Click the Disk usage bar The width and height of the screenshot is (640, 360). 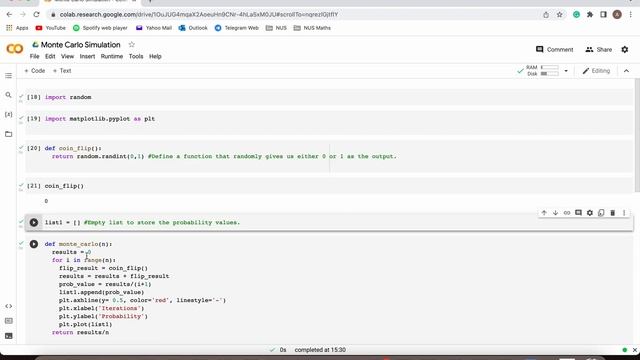click(x=550, y=74)
